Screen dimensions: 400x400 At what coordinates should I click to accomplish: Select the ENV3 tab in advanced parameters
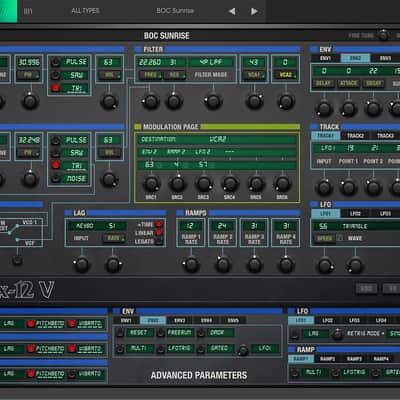click(x=180, y=320)
